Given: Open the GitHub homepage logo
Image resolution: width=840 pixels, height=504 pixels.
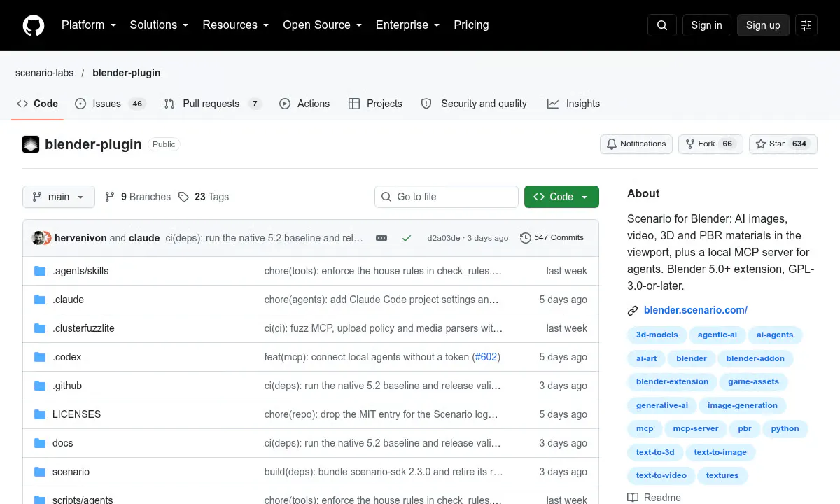Looking at the screenshot, I should (34, 25).
